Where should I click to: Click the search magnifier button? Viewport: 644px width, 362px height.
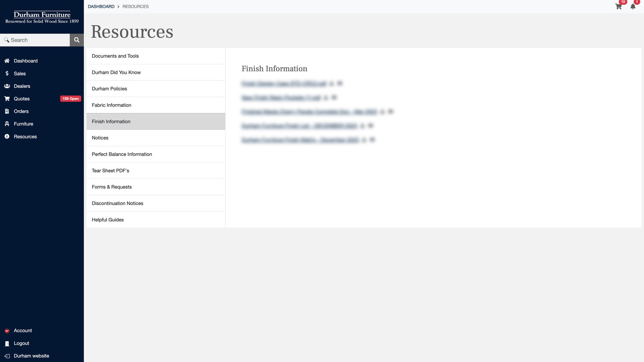pyautogui.click(x=76, y=40)
